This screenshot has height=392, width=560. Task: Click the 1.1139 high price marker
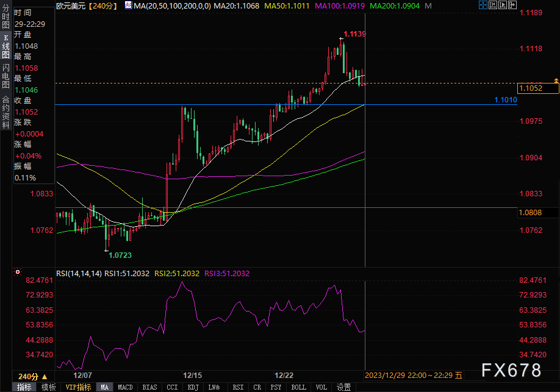click(x=354, y=34)
